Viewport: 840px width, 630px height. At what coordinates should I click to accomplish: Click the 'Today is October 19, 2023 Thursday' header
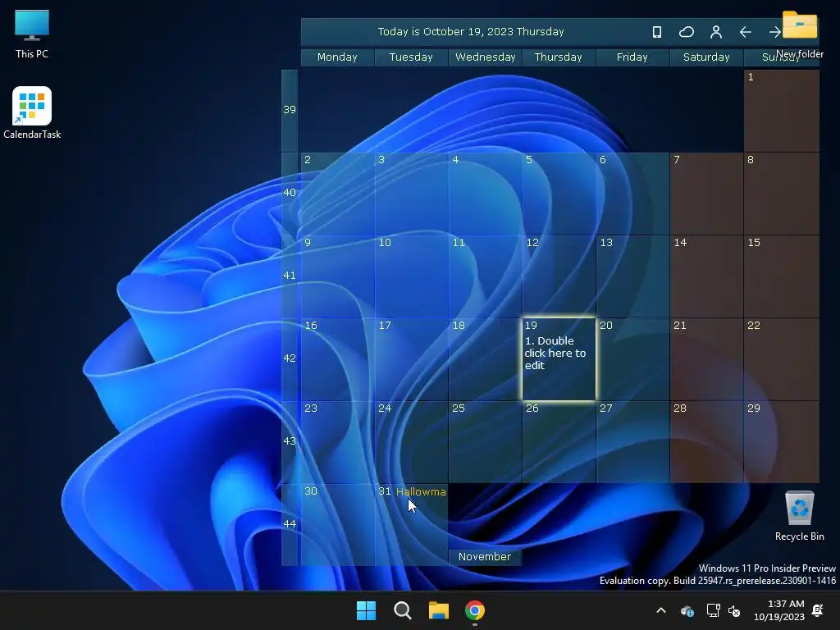(471, 32)
